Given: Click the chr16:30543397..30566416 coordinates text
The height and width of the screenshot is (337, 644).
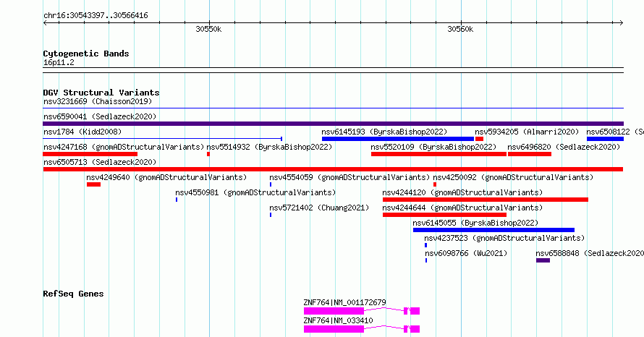Looking at the screenshot, I should point(96,16).
